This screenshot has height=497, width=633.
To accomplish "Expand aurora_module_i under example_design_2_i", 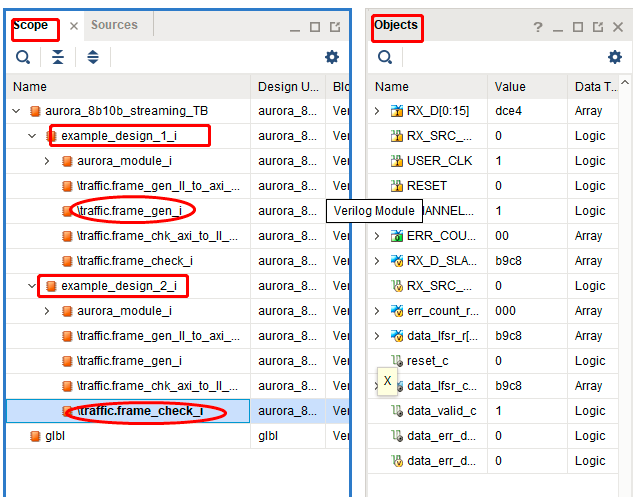I will pos(47,311).
